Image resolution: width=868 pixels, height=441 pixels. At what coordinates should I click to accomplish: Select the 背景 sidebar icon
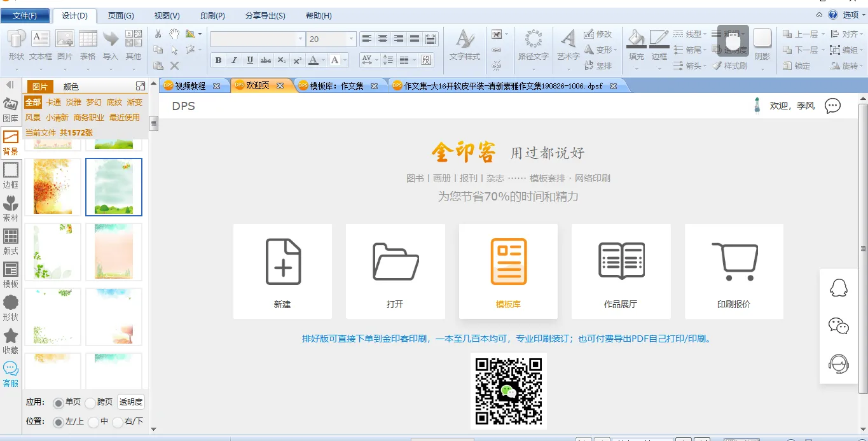pyautogui.click(x=11, y=142)
